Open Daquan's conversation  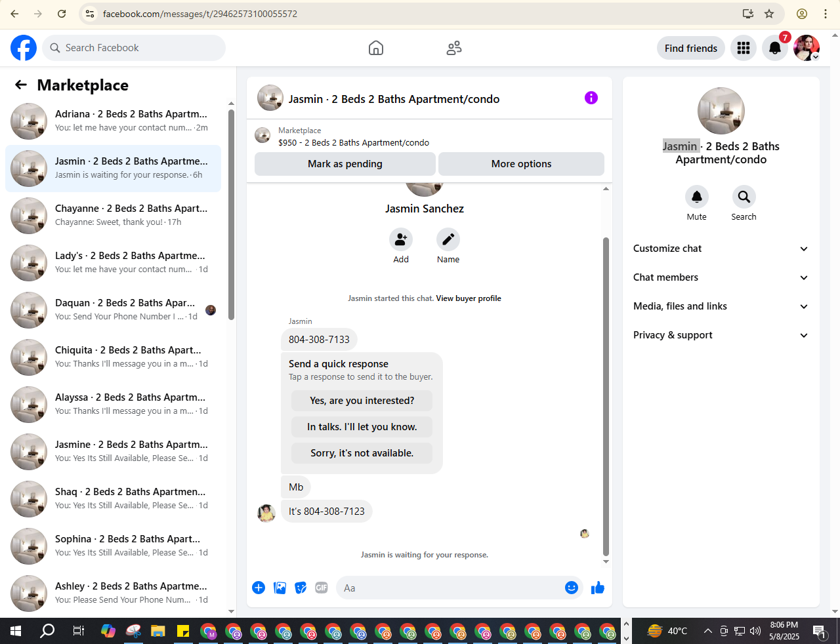tap(113, 310)
